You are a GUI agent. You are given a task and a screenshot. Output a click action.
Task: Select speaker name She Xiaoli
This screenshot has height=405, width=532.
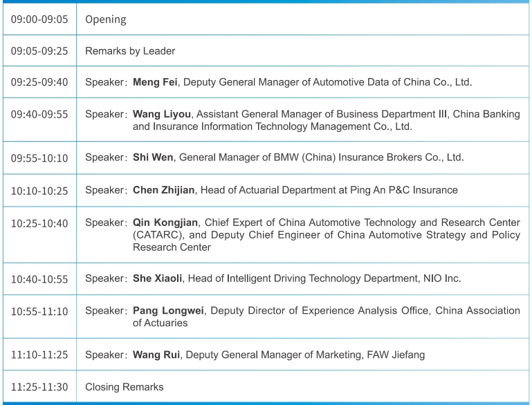(x=158, y=279)
